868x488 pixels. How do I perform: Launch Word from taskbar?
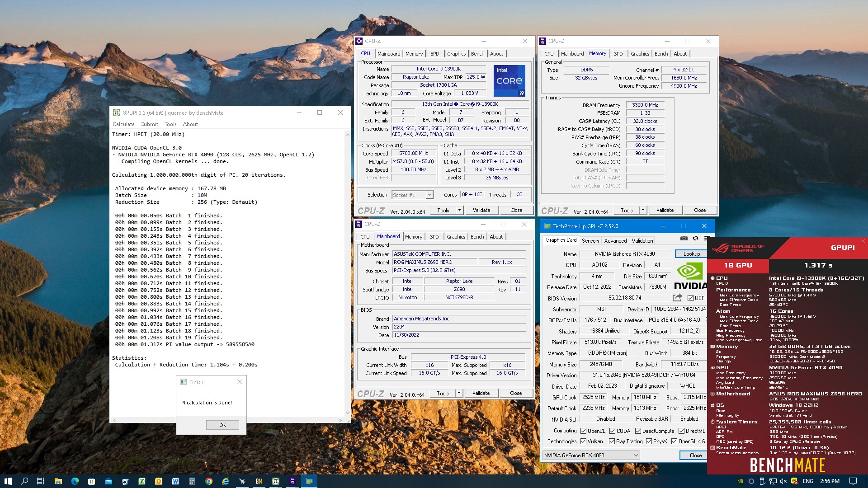175,481
